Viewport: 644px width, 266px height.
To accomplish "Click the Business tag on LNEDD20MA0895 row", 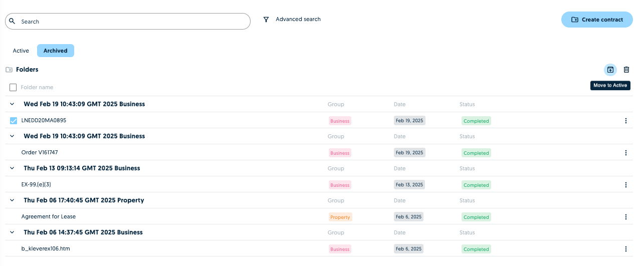I will coord(340,121).
